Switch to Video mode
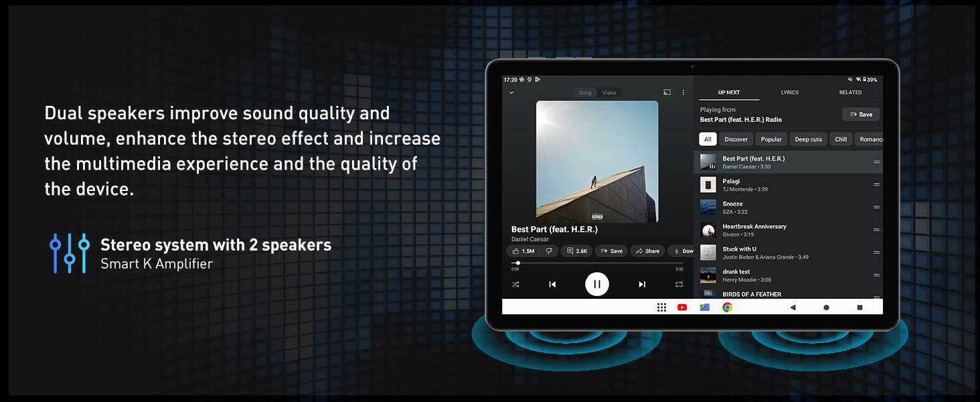 (609, 92)
